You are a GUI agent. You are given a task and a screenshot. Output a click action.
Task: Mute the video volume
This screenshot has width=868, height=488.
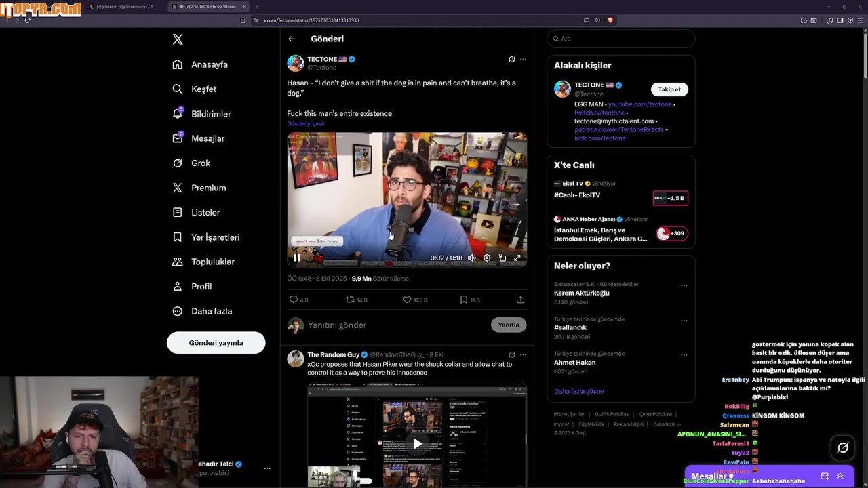tap(472, 258)
